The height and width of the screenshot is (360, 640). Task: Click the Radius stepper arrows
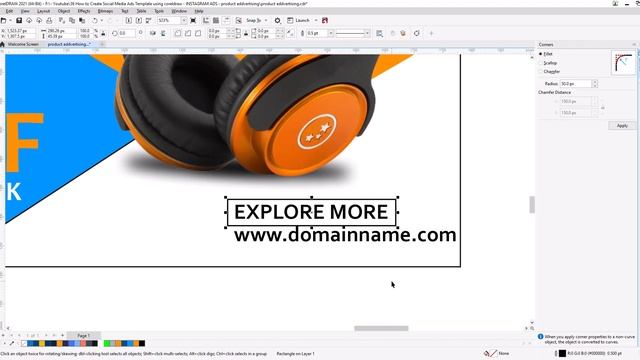595,84
